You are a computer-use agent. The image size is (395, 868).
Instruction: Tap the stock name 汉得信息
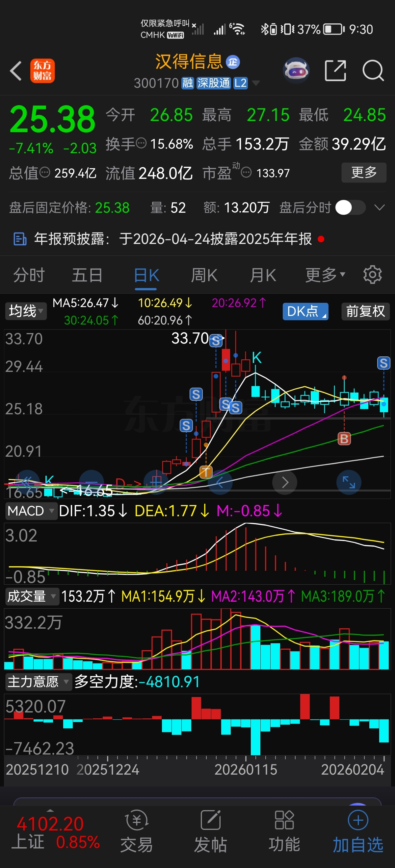point(189,62)
